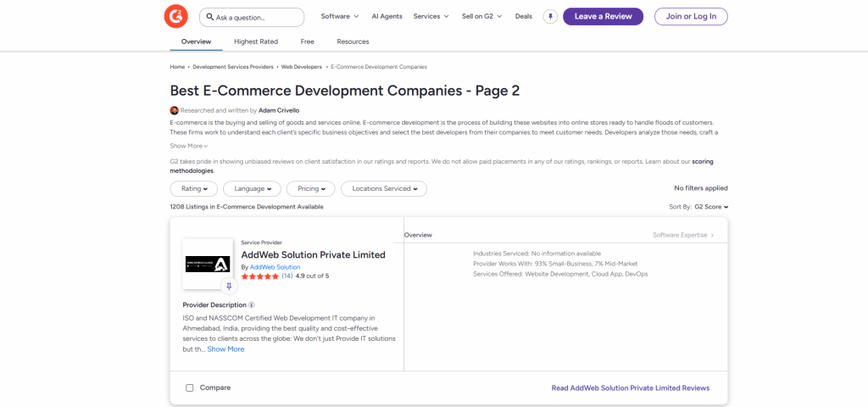Viewport: 868px width, 407px height.
Task: Click the Leave a Review button
Action: click(x=603, y=17)
